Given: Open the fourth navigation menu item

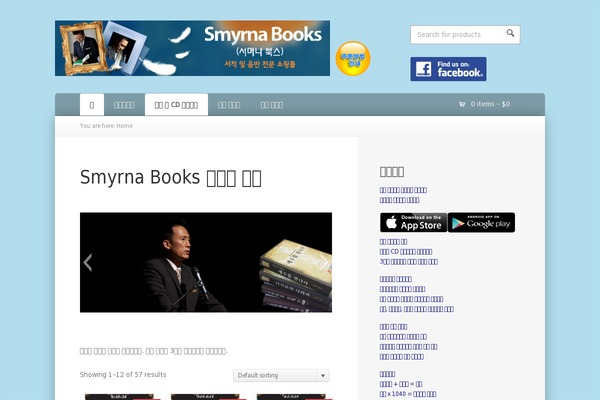Looking at the screenshot, I should coord(229,105).
